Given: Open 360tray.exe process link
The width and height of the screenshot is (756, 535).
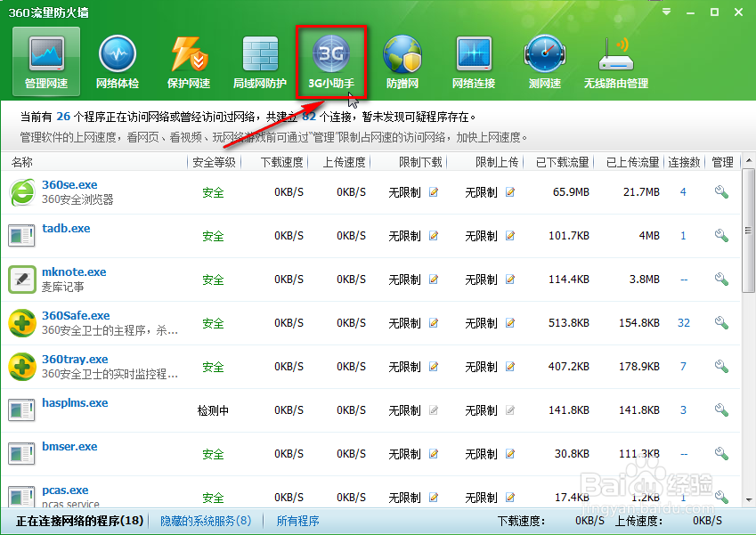Looking at the screenshot, I should coord(75,359).
